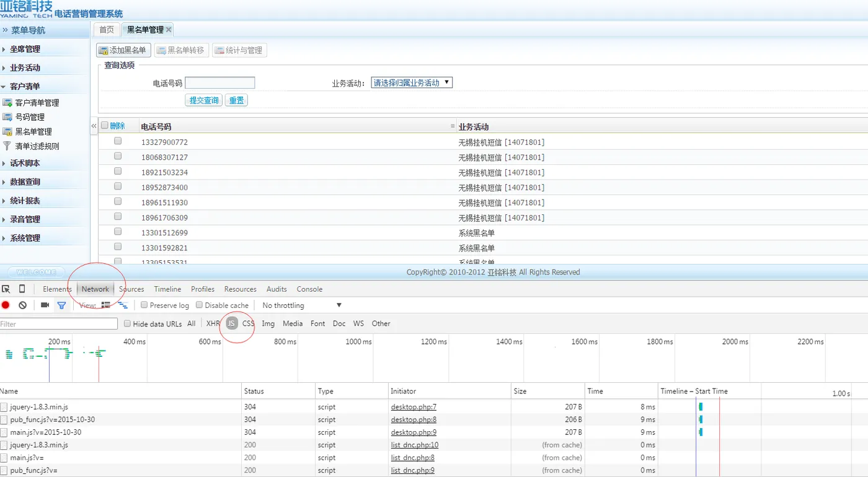Open the list_dnc.php:10 initiator link
Image resolution: width=868 pixels, height=477 pixels.
(x=415, y=445)
